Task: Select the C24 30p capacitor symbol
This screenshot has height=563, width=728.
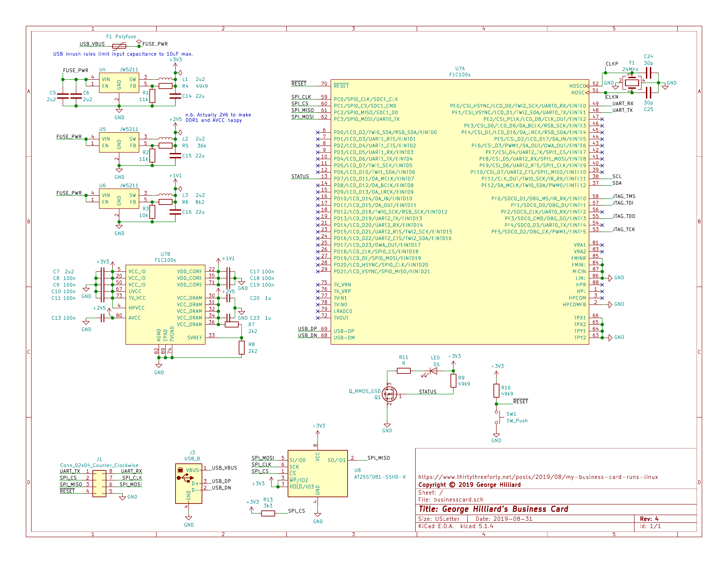Action: [x=648, y=73]
